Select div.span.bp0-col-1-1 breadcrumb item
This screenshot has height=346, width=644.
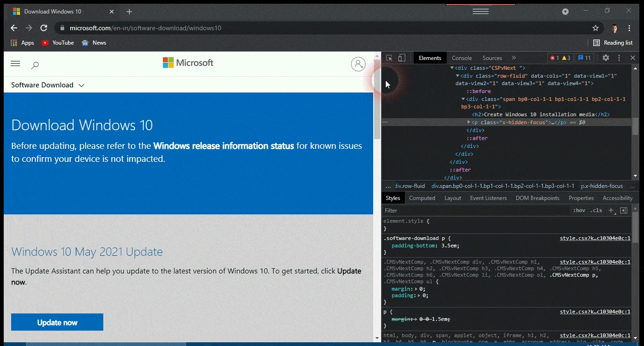coord(503,186)
